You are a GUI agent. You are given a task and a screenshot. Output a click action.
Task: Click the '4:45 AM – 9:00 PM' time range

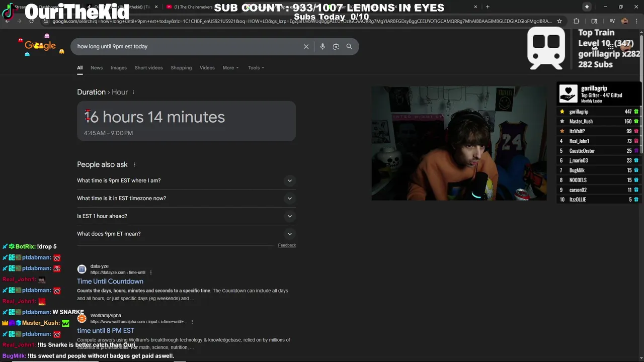(x=108, y=133)
